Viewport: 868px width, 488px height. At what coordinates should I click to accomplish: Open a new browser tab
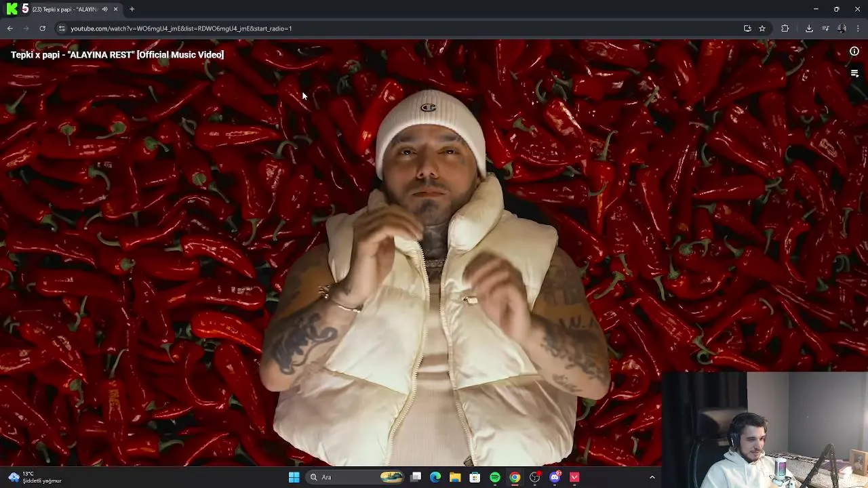132,9
